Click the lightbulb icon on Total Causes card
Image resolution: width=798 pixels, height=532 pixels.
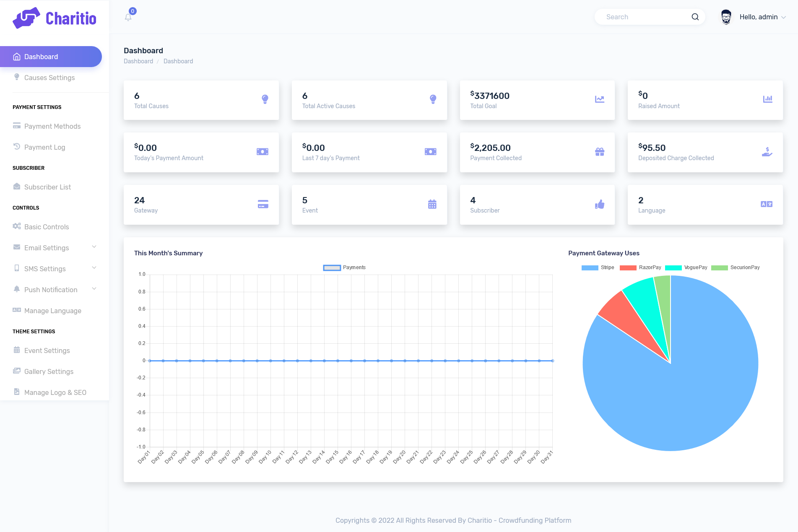(x=265, y=99)
